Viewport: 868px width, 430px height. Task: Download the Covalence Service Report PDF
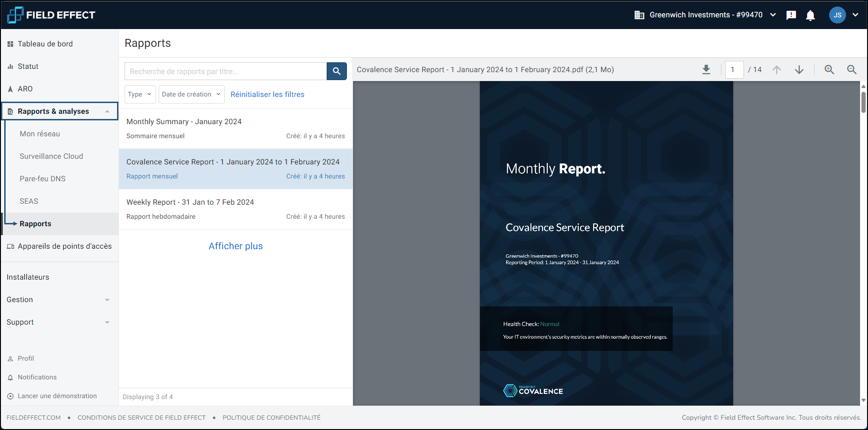tap(706, 70)
